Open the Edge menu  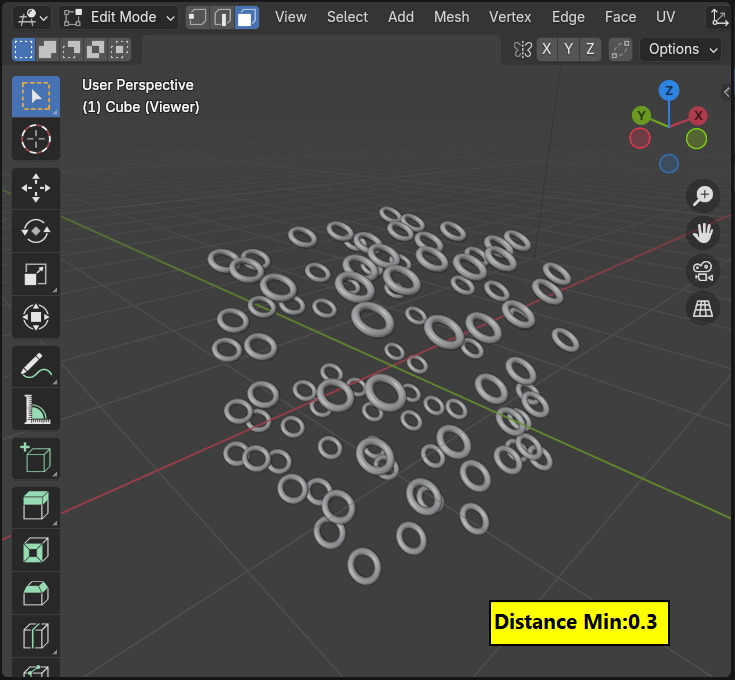click(x=568, y=17)
